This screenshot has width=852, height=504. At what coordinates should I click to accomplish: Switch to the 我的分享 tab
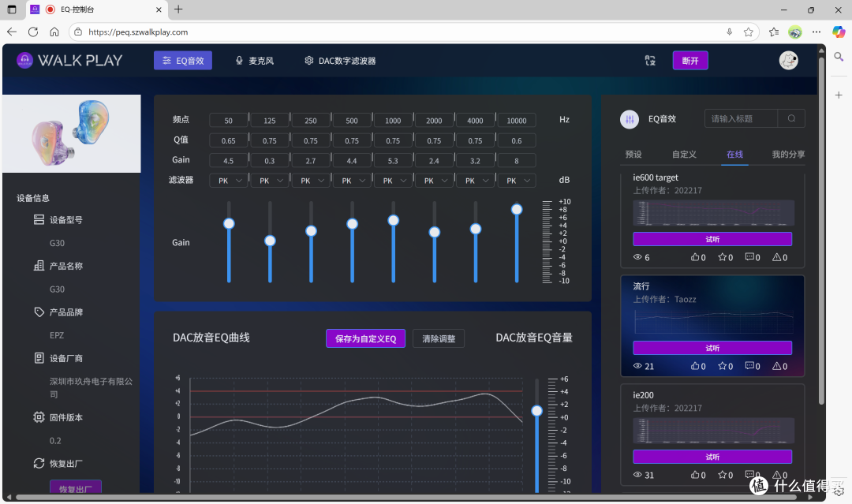(788, 155)
